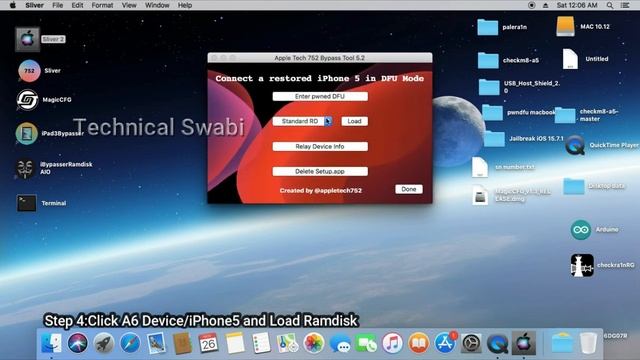Open the Help menu
Image resolution: width=640 pixels, height=360 pixels.
click(x=184, y=5)
